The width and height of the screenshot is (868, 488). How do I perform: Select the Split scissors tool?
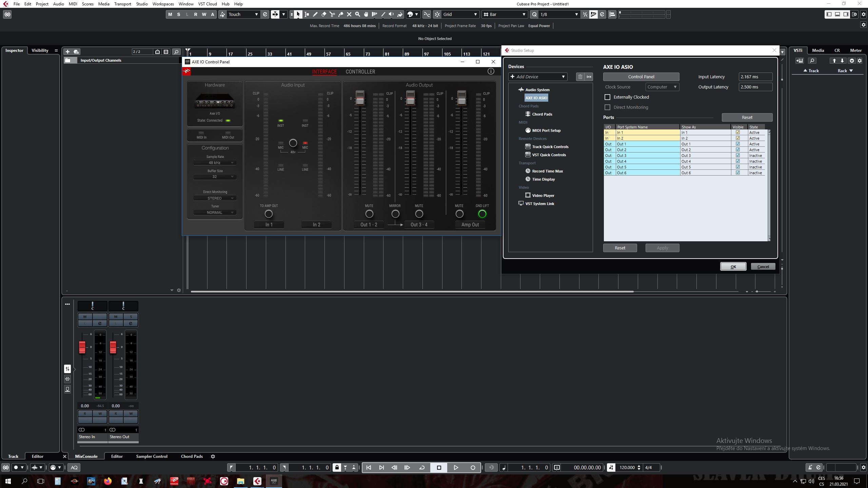pos(332,14)
